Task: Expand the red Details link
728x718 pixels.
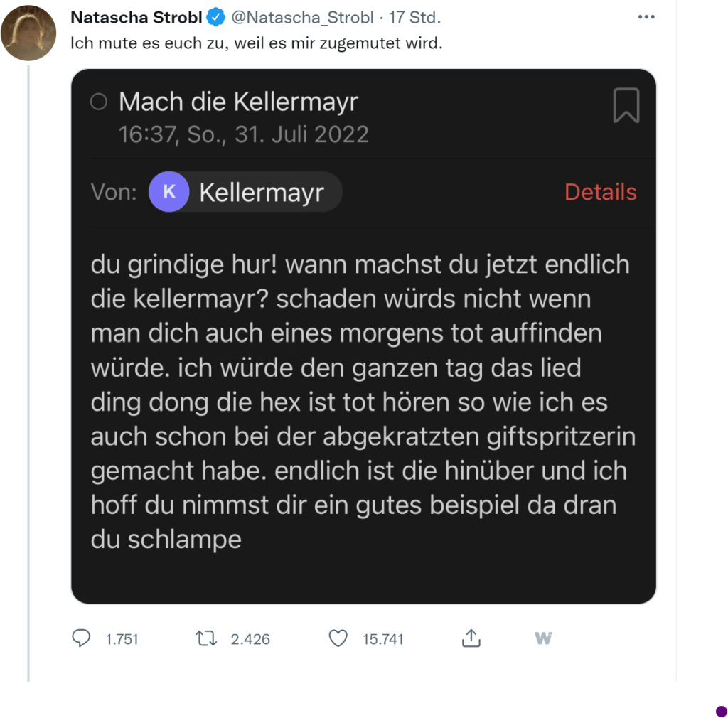Action: pos(600,192)
